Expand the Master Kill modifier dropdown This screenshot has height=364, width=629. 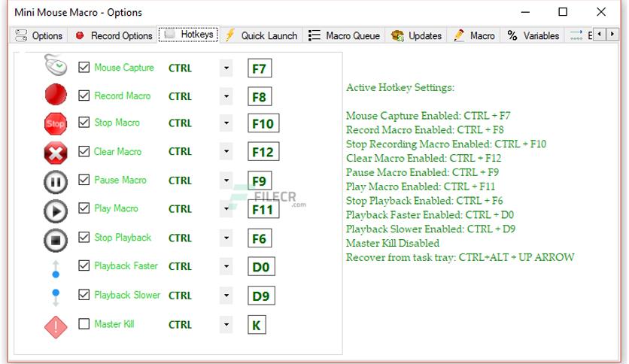pyautogui.click(x=226, y=325)
